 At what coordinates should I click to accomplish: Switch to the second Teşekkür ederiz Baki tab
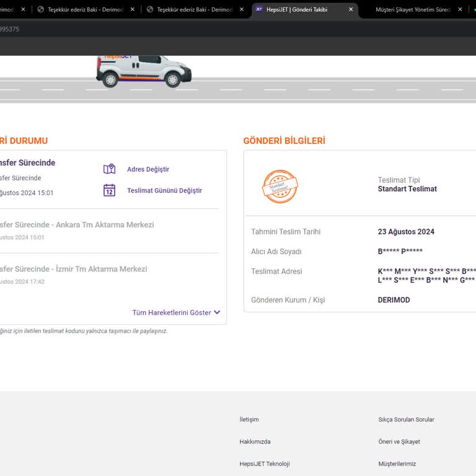tap(195, 10)
